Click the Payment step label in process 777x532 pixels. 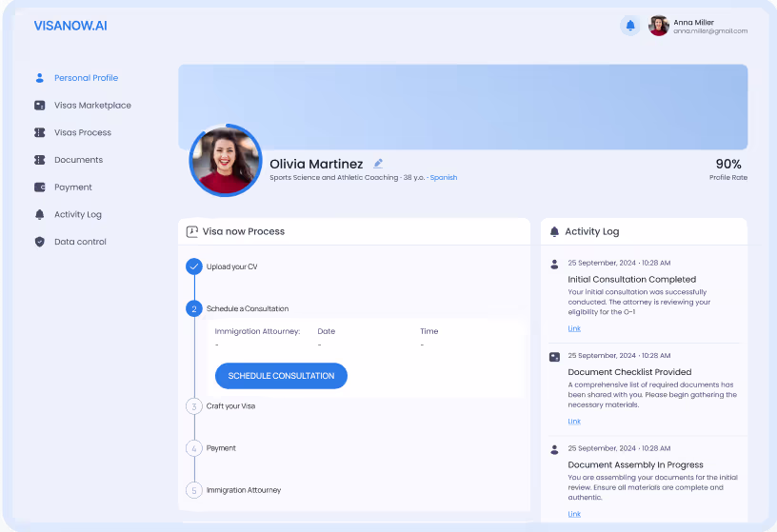pyautogui.click(x=221, y=448)
